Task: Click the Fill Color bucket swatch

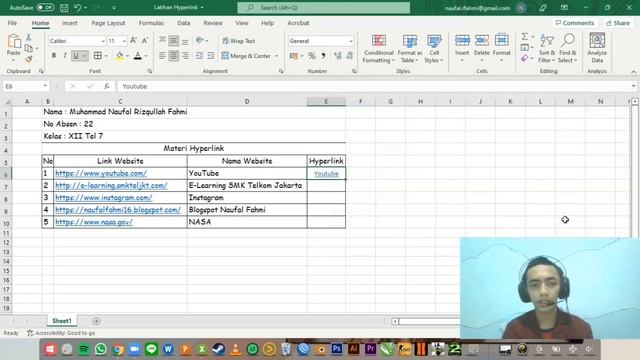Action: tap(119, 56)
